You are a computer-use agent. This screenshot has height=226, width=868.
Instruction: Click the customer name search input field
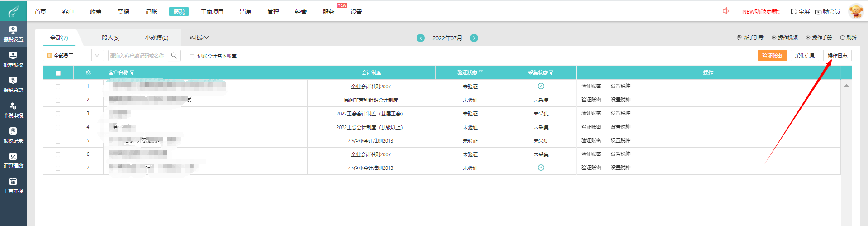[x=138, y=56]
